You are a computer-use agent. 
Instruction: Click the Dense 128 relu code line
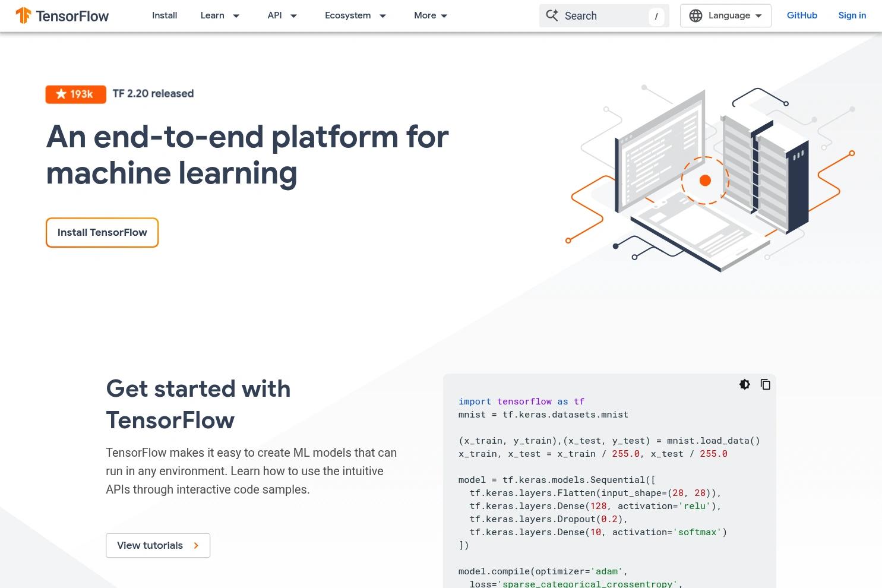click(595, 506)
